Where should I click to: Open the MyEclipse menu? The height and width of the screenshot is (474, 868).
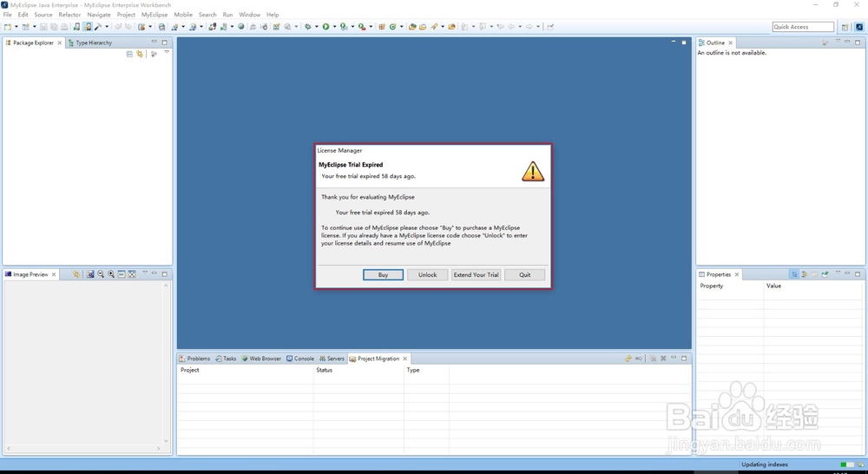click(x=155, y=15)
